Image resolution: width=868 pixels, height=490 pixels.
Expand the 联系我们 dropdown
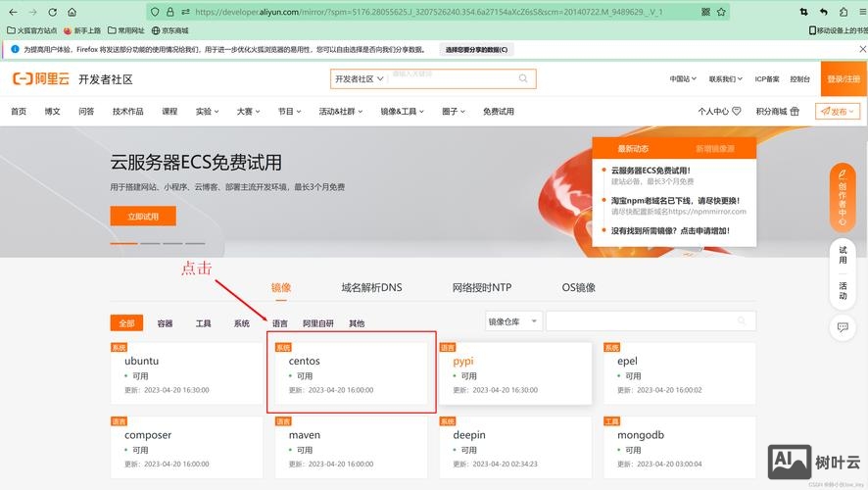pos(725,78)
